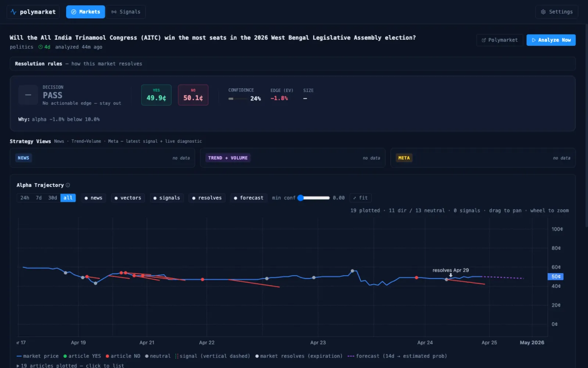This screenshot has width=588, height=368.
Task: Click the red article NO dot at Apr 22
Action: [x=202, y=280]
